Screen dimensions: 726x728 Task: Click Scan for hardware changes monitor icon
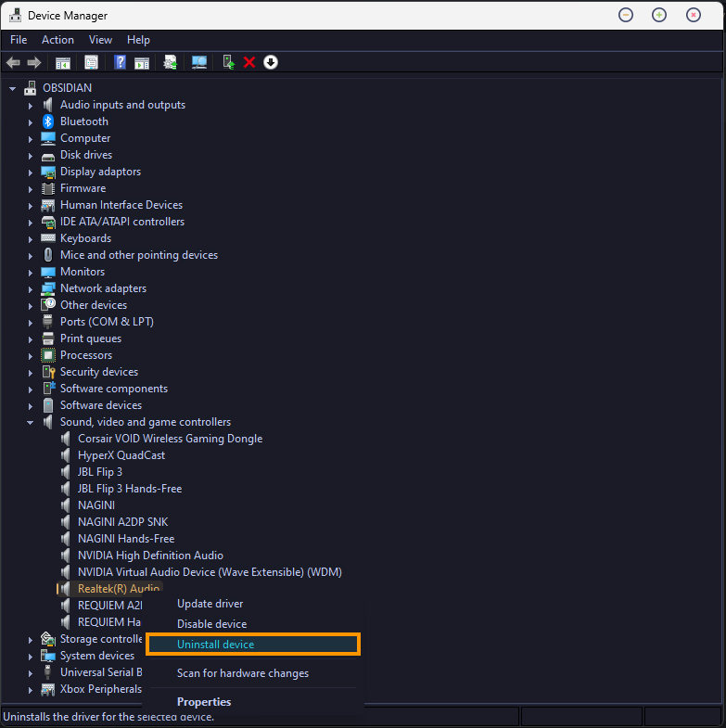click(x=199, y=62)
